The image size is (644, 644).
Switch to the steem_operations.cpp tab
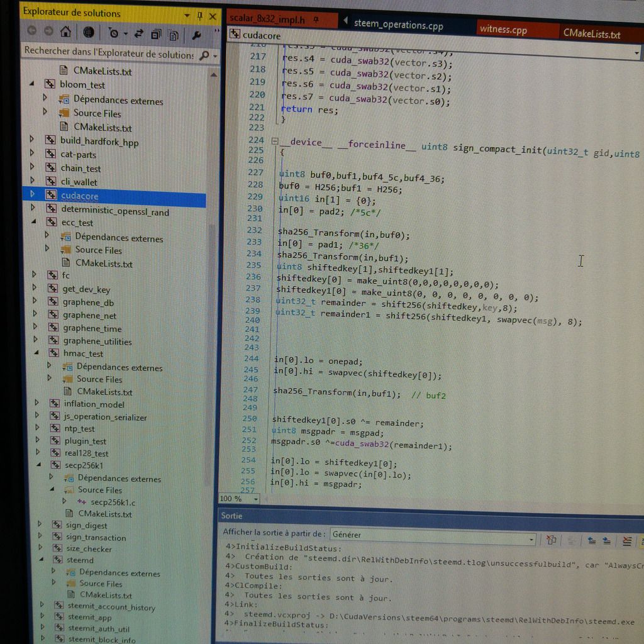(x=398, y=25)
